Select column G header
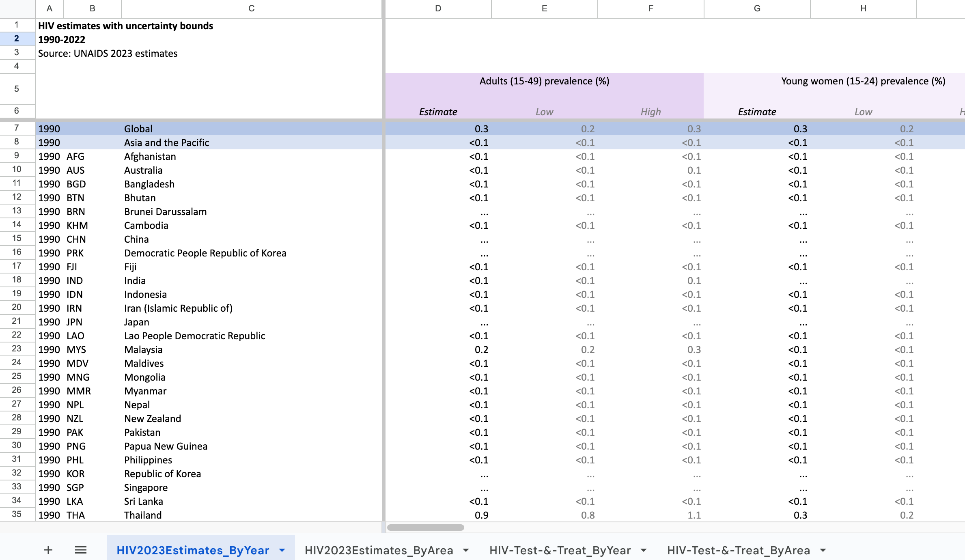This screenshot has height=560, width=965. pos(757,9)
